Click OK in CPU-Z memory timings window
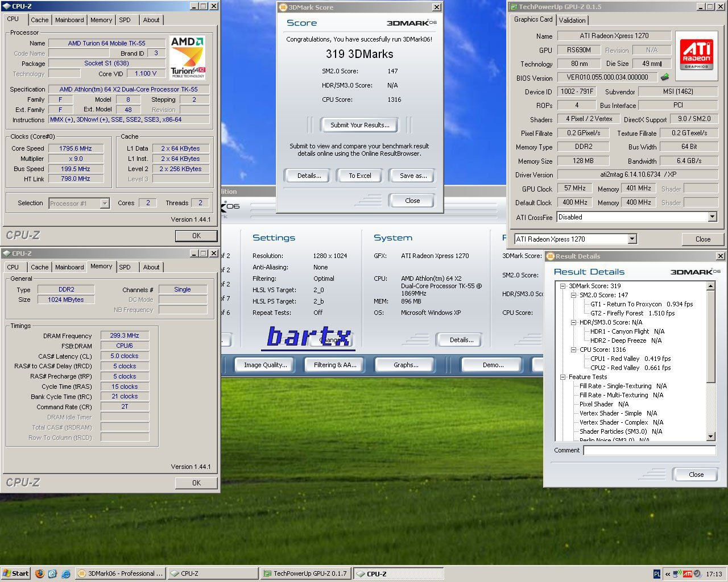This screenshot has height=582, width=728. (x=196, y=483)
